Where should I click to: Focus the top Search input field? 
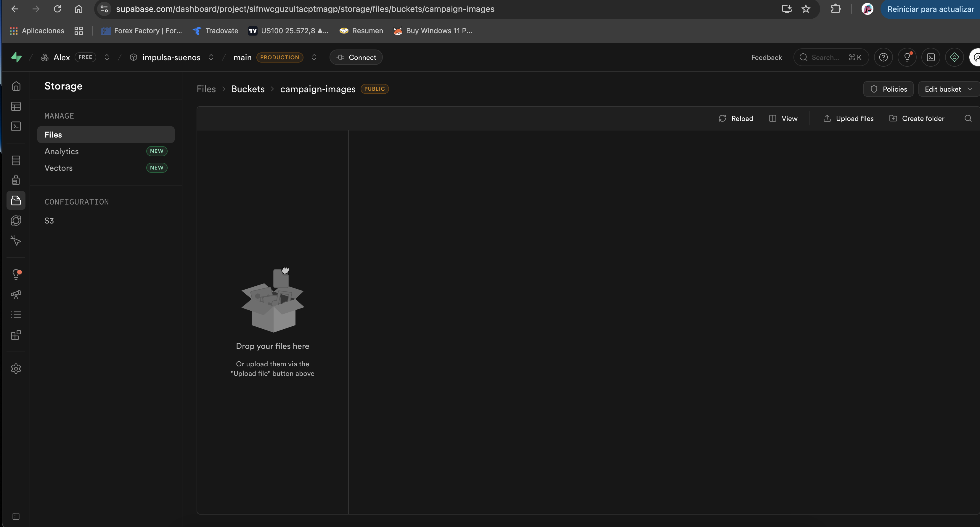[x=825, y=58]
